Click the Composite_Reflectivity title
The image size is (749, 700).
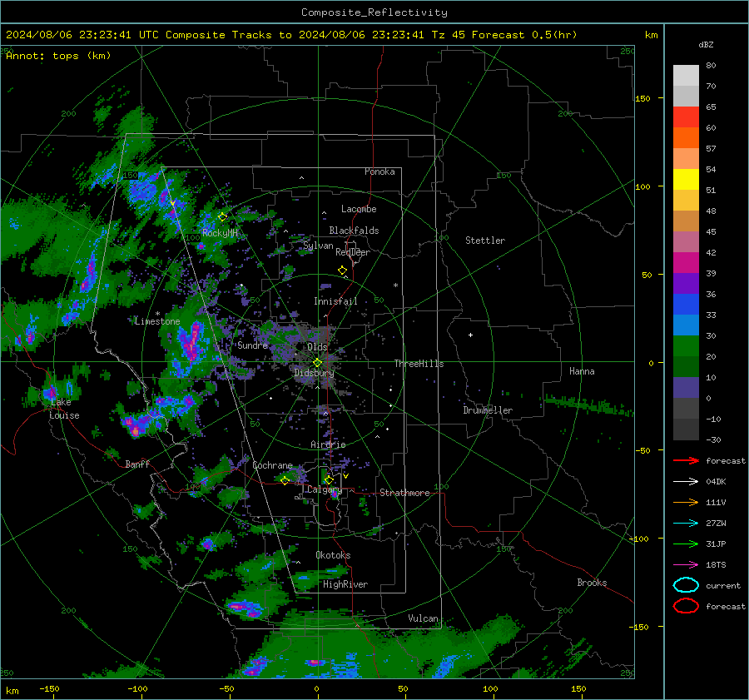[374, 12]
